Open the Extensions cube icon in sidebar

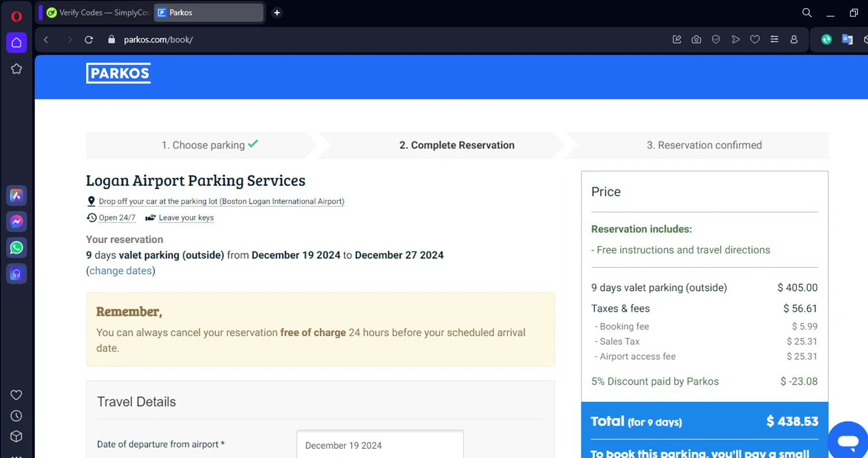[16, 436]
